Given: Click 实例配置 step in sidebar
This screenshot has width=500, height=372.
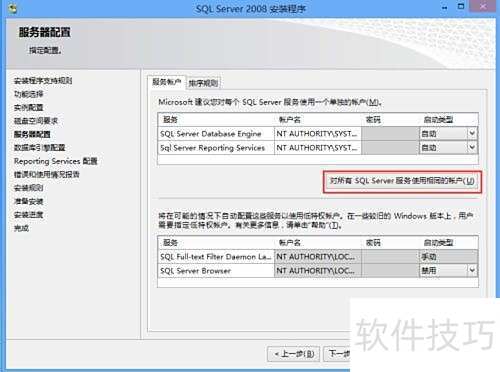Looking at the screenshot, I should [x=29, y=107].
